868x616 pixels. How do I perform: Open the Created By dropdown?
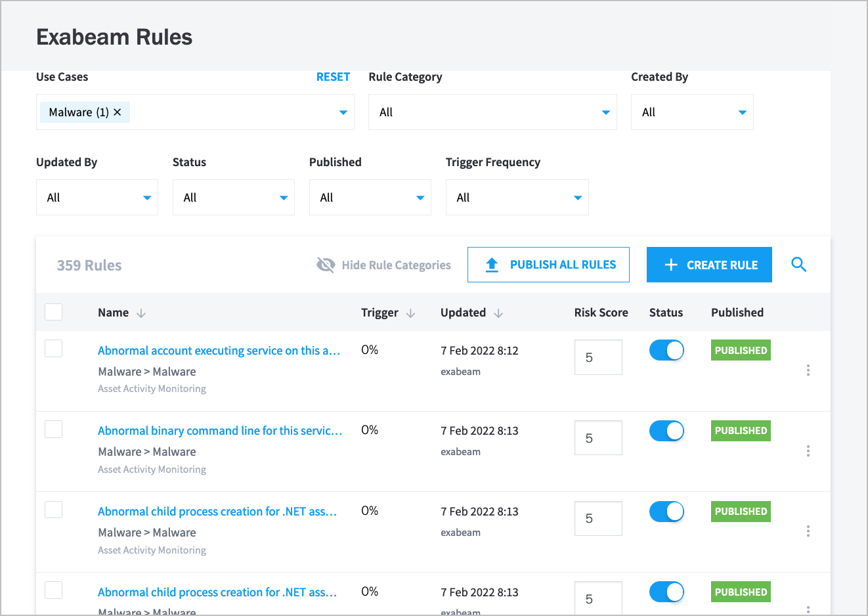tap(692, 112)
